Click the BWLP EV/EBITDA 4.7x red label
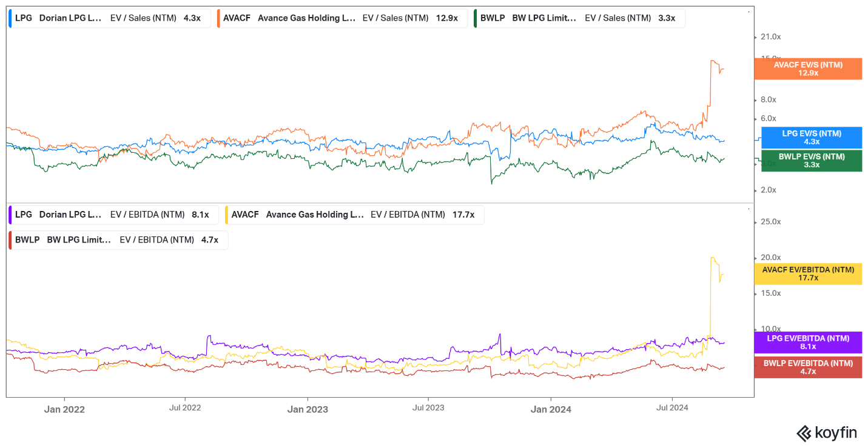 click(x=808, y=367)
